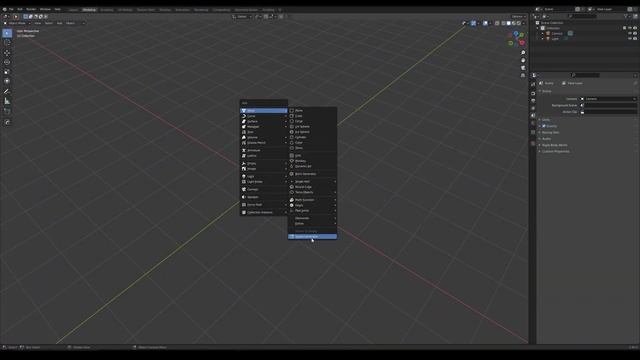The image size is (640, 360).
Task: Open shading options dropdown arrow
Action: (x=524, y=23)
